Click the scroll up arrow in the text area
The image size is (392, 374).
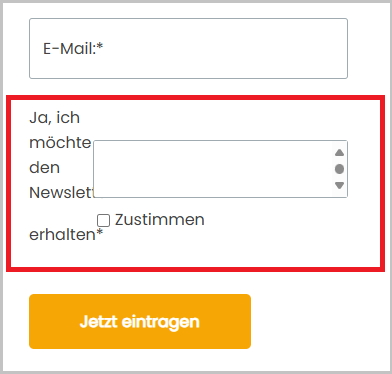(339, 153)
